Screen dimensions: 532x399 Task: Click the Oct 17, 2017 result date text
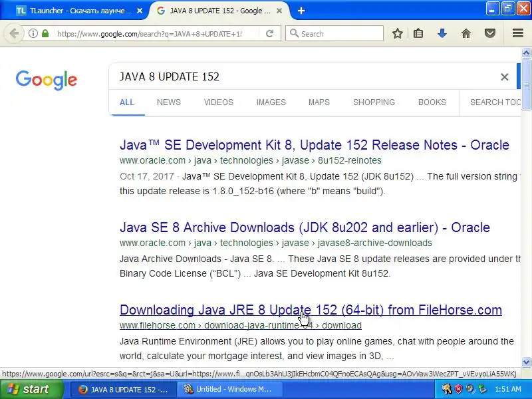146,176
